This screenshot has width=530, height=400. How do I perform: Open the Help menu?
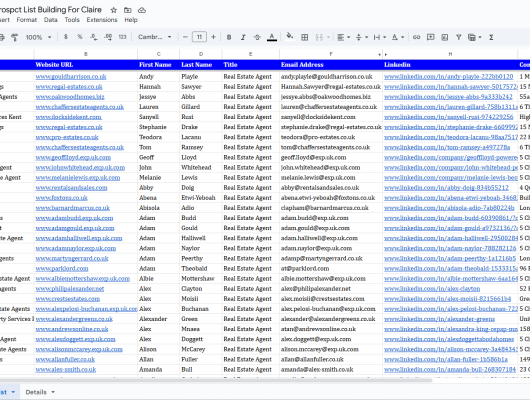(131, 20)
